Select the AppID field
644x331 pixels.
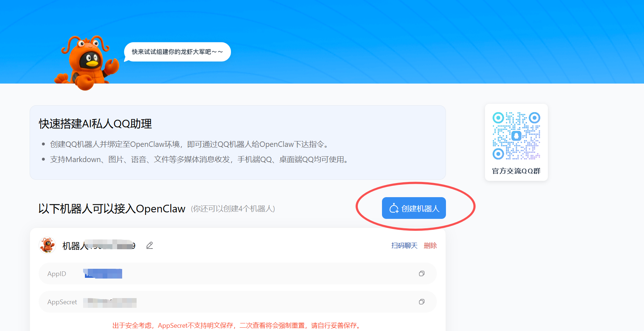tap(237, 273)
